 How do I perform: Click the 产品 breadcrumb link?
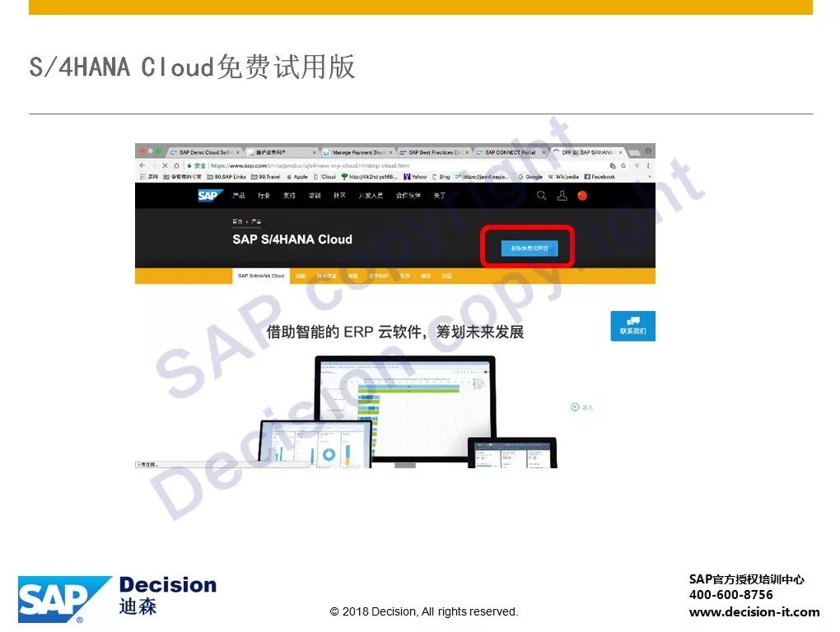pyautogui.click(x=257, y=221)
